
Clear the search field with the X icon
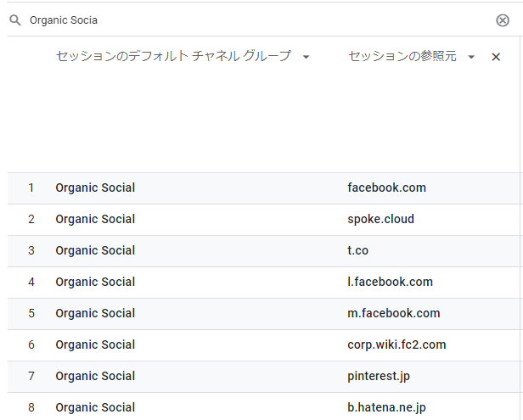click(x=503, y=20)
